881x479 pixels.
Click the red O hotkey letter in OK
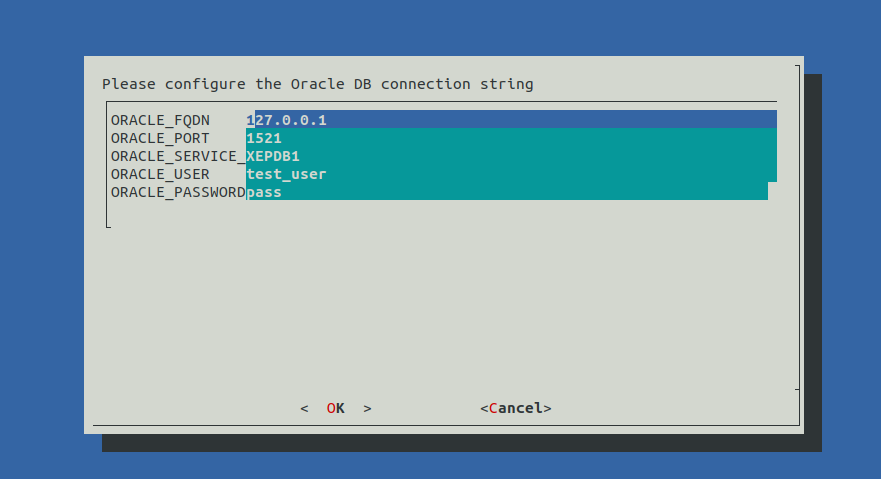coord(331,408)
